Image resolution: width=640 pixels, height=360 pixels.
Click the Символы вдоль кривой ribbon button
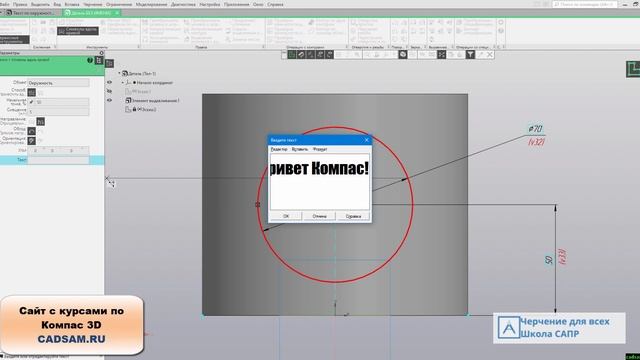tap(78, 31)
